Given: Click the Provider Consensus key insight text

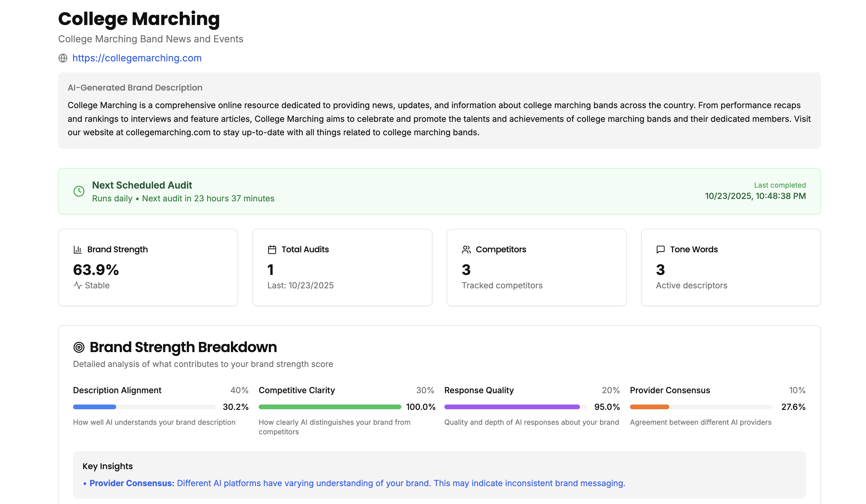Looking at the screenshot, I should [x=357, y=483].
